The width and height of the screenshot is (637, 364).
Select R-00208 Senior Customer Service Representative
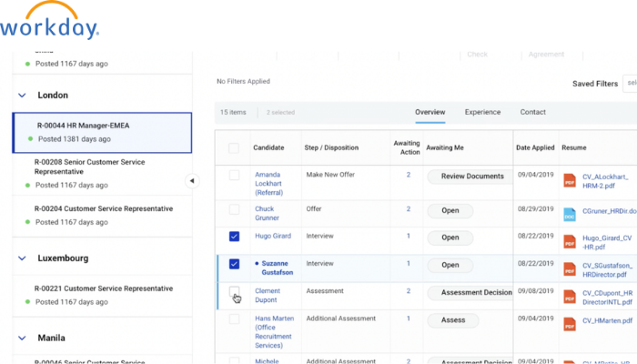pyautogui.click(x=102, y=174)
